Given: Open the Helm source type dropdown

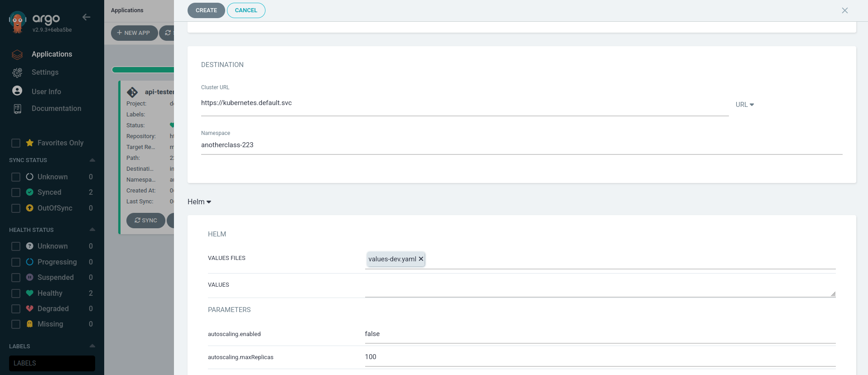Looking at the screenshot, I should [x=199, y=202].
